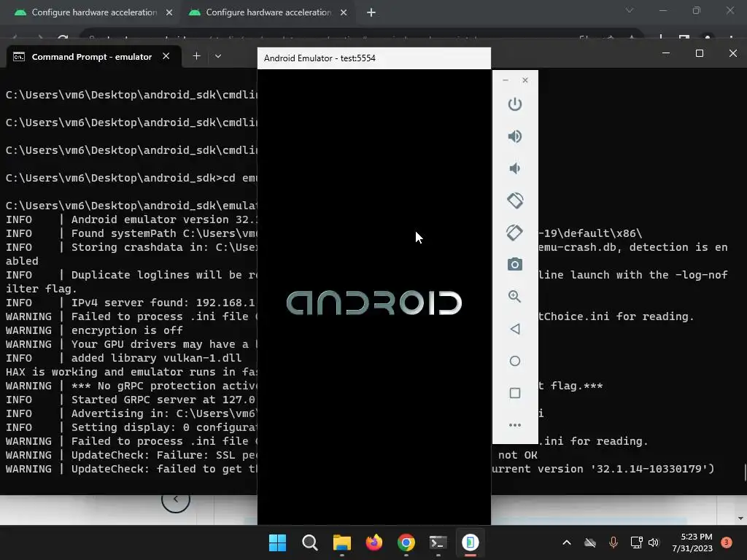Open a new browser tab
Image resolution: width=747 pixels, height=560 pixels.
tap(371, 12)
